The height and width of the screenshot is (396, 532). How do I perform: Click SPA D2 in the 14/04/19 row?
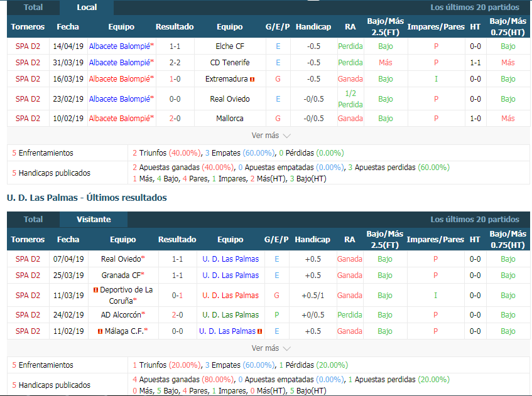click(28, 46)
